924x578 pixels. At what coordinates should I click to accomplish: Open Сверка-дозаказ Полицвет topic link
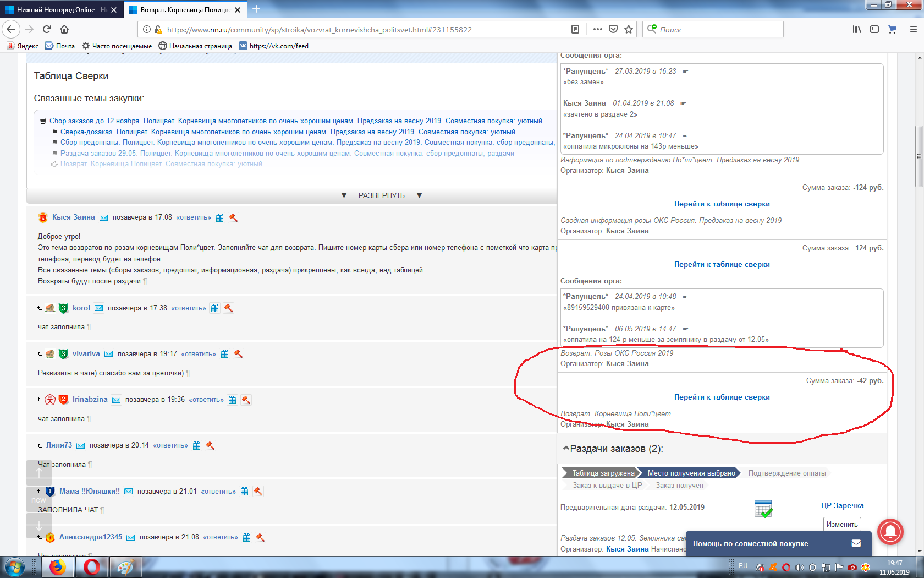(288, 132)
